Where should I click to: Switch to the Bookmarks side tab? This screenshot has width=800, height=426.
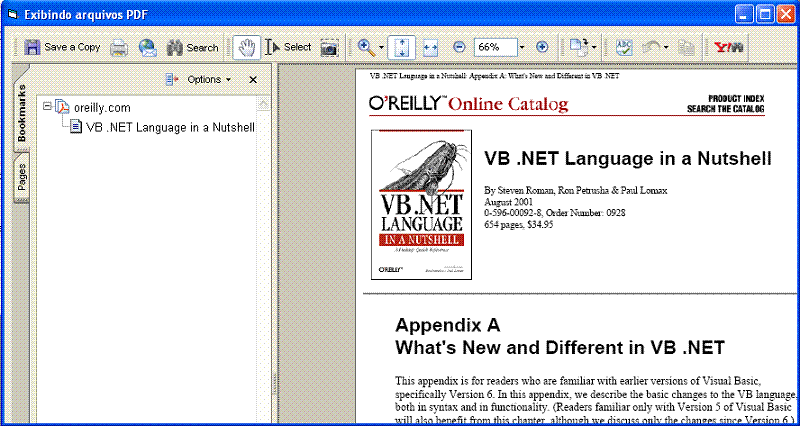tap(21, 113)
